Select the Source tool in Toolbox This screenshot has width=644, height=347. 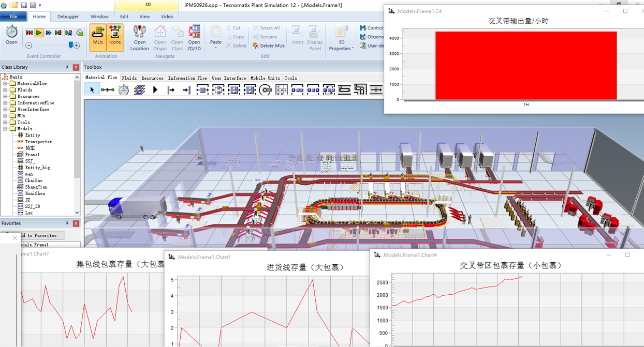click(x=171, y=89)
